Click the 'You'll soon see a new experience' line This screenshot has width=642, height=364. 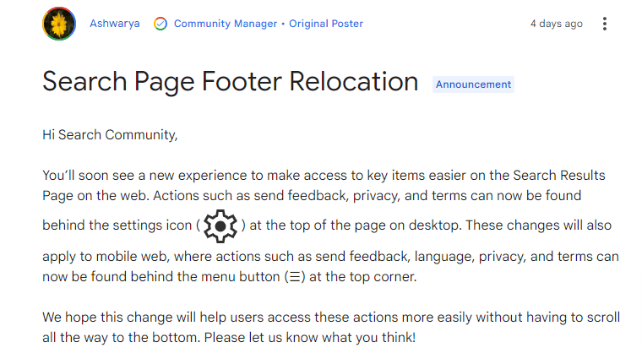point(324,176)
